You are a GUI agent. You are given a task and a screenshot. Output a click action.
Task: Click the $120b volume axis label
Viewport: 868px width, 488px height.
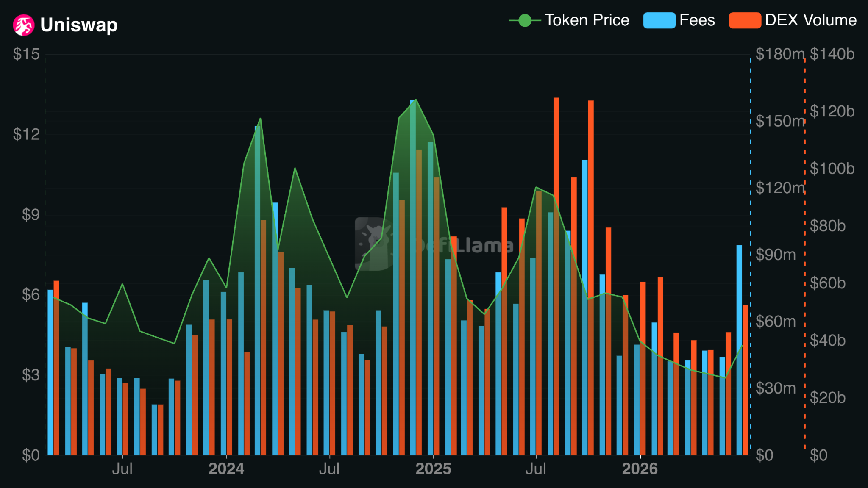coord(832,111)
